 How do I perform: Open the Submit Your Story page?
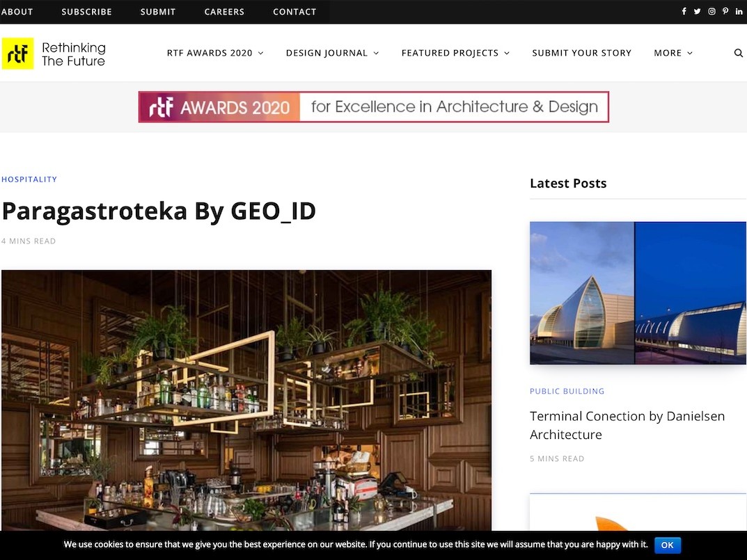(x=582, y=53)
